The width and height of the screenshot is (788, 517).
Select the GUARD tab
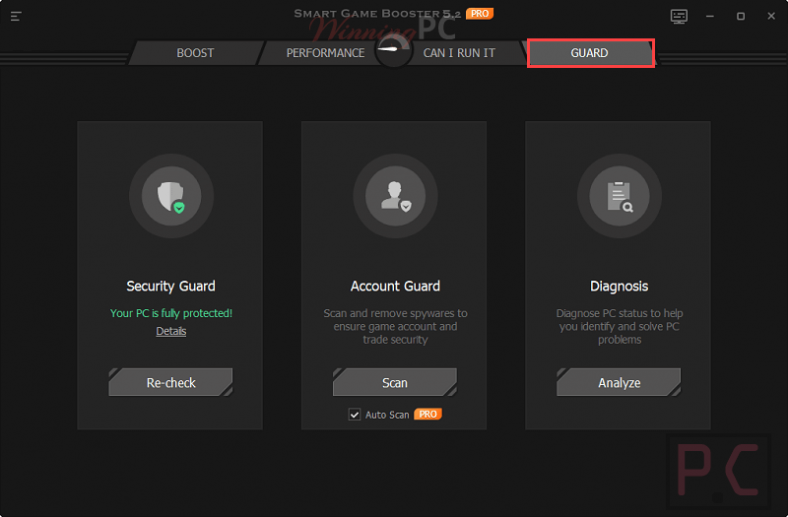coord(590,53)
